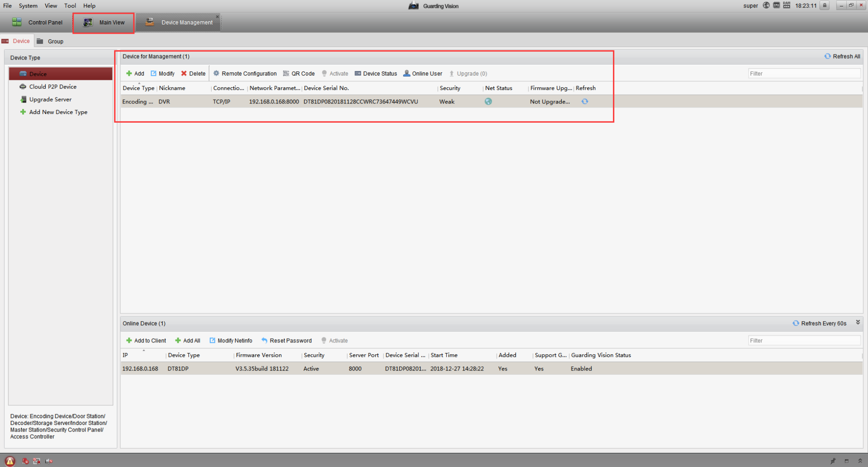868x467 pixels.
Task: Close the Device Management tab
Action: tap(217, 17)
